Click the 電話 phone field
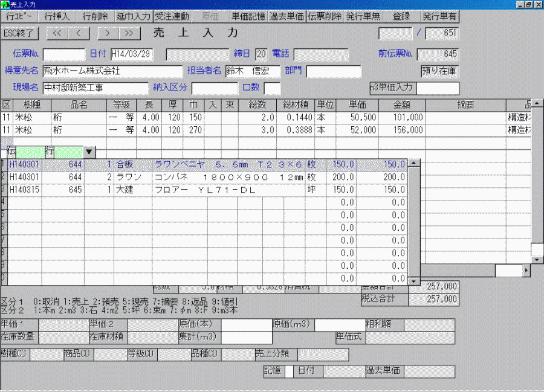Image resolution: width=544 pixels, height=392 pixels. (322, 54)
